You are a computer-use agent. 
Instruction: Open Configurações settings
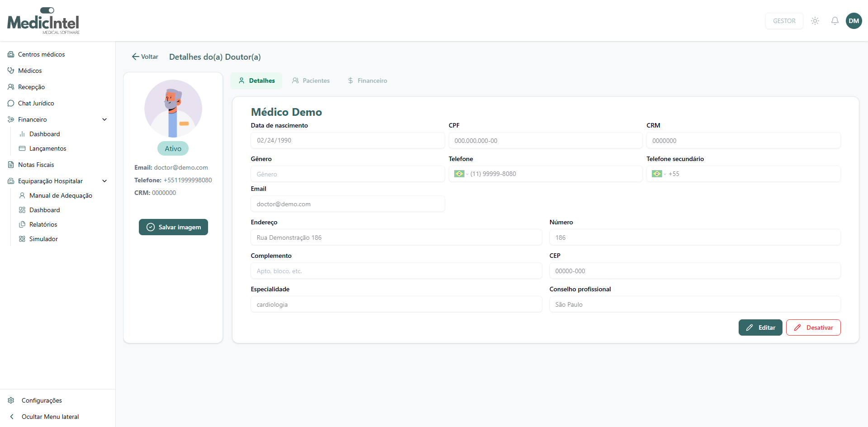[x=42, y=400]
